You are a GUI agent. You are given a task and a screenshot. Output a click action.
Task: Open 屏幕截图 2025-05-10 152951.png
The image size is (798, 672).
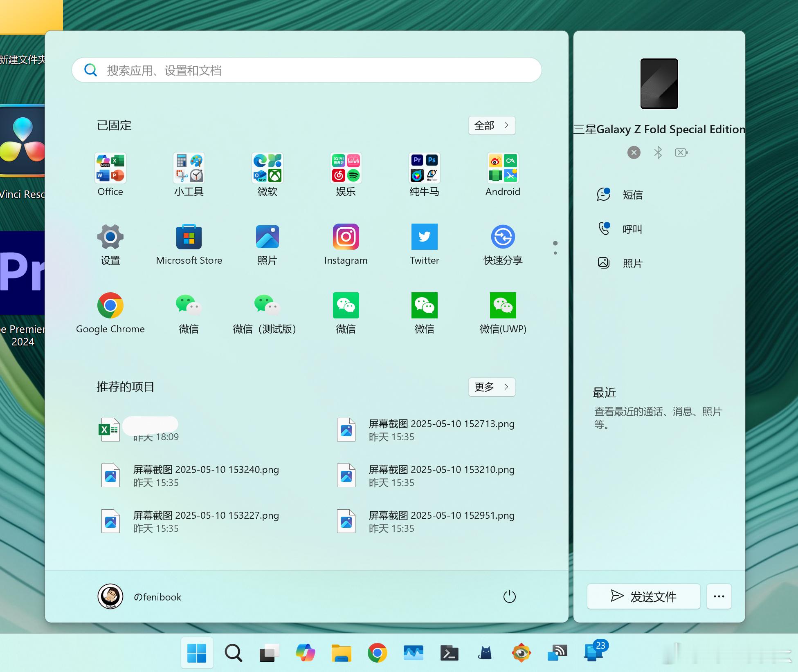pos(425,522)
